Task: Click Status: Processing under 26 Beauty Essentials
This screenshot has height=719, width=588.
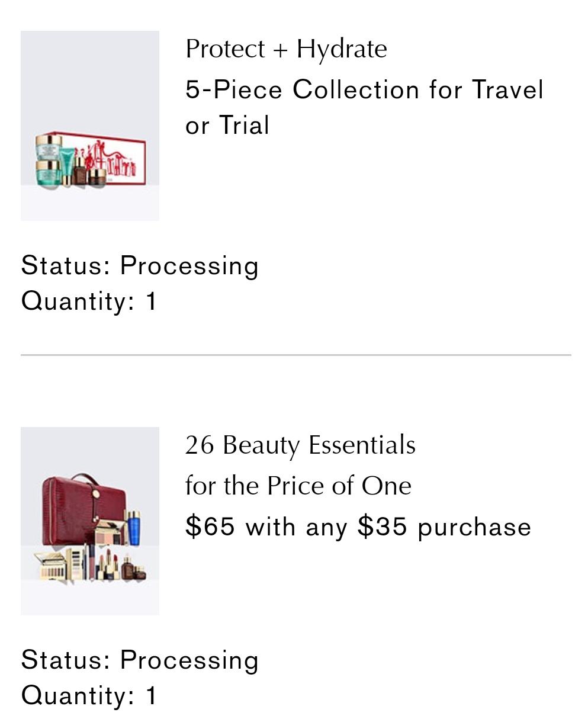Action: pyautogui.click(x=140, y=660)
